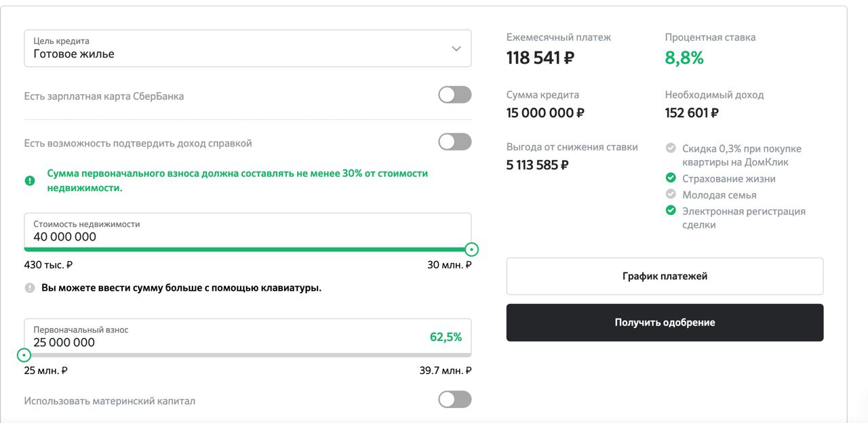Select the Готовое жилье option text
Image resolution: width=868 pixels, height=423 pixels.
pyautogui.click(x=74, y=54)
